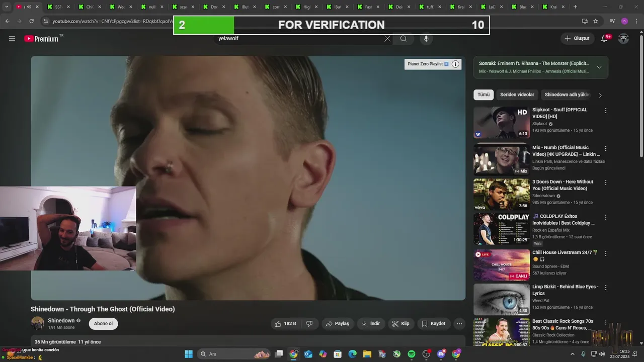This screenshot has height=362, width=644.
Task: Open the Shinedown channel avatar
Action: coord(38,323)
